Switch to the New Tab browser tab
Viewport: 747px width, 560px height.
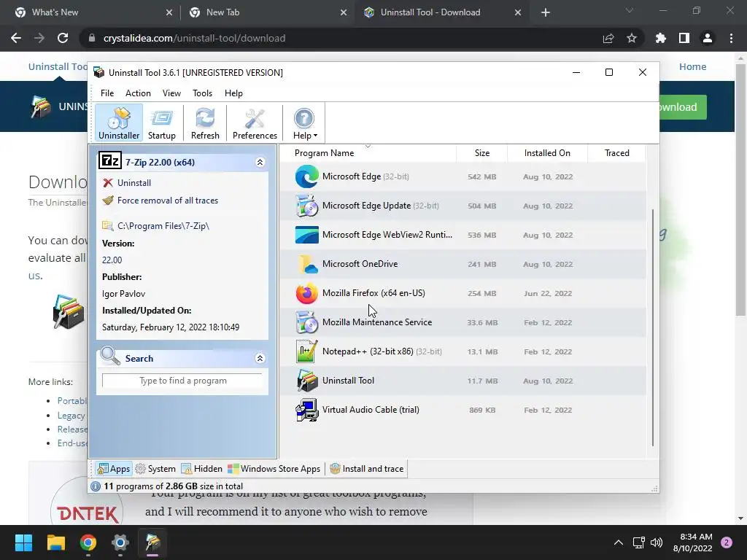[x=268, y=12]
